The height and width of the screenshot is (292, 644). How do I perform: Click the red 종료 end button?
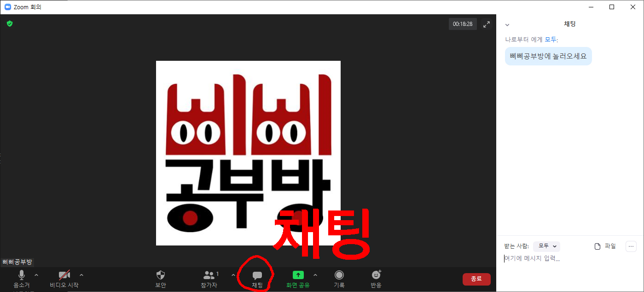click(476, 279)
